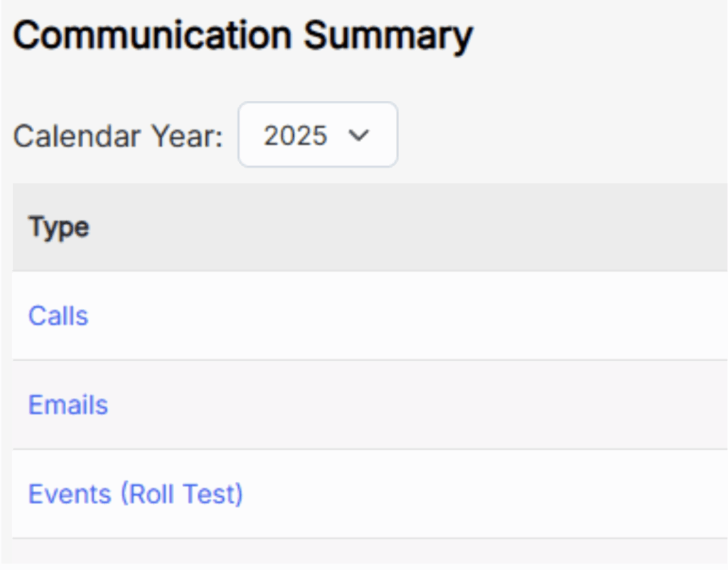Click the Calendar Year label
The width and height of the screenshot is (728, 570).
coord(118,136)
